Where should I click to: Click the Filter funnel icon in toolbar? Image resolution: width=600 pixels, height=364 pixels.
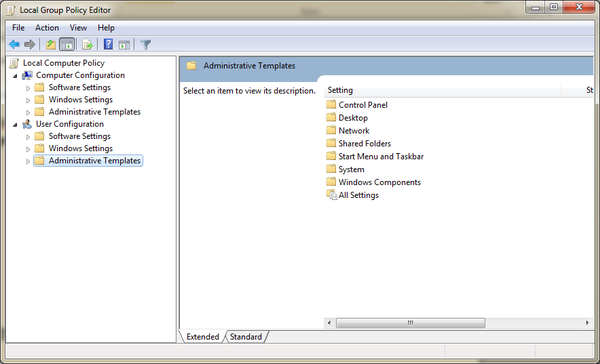click(x=145, y=45)
